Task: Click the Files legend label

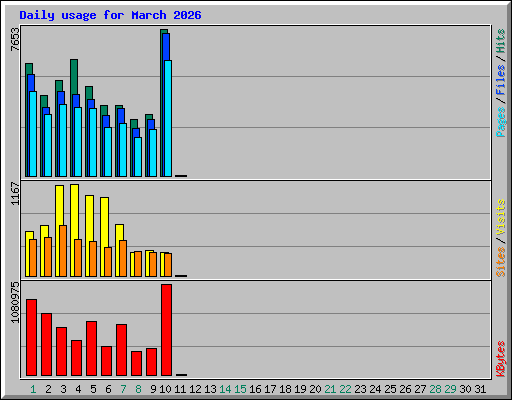Action: tap(500, 80)
